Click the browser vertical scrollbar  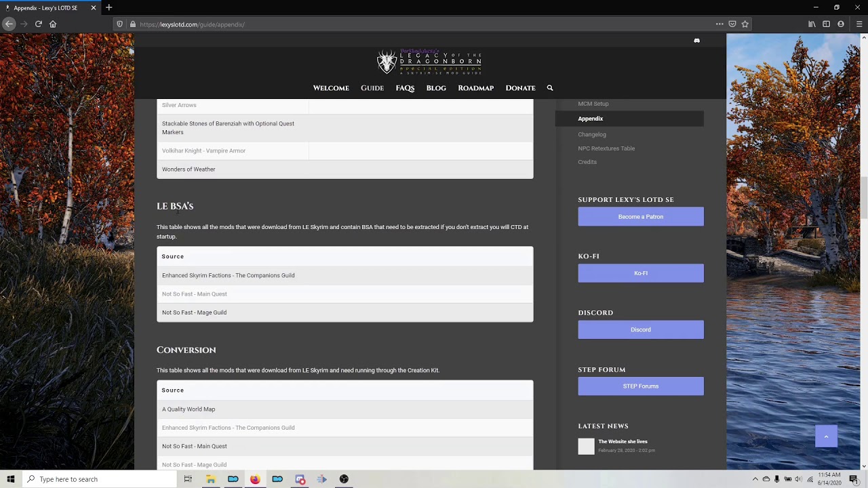pos(864,197)
